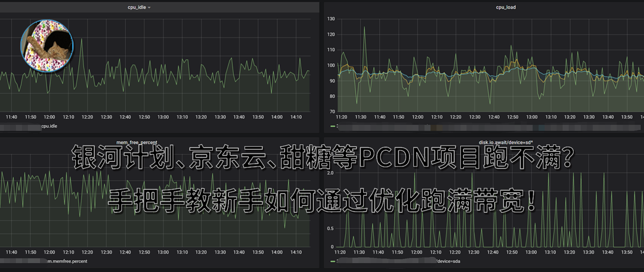Click the 70 y-axis value in cpu_load

(332, 112)
